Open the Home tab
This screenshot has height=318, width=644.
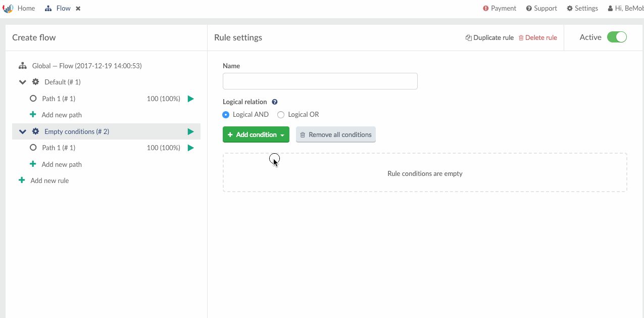[26, 8]
